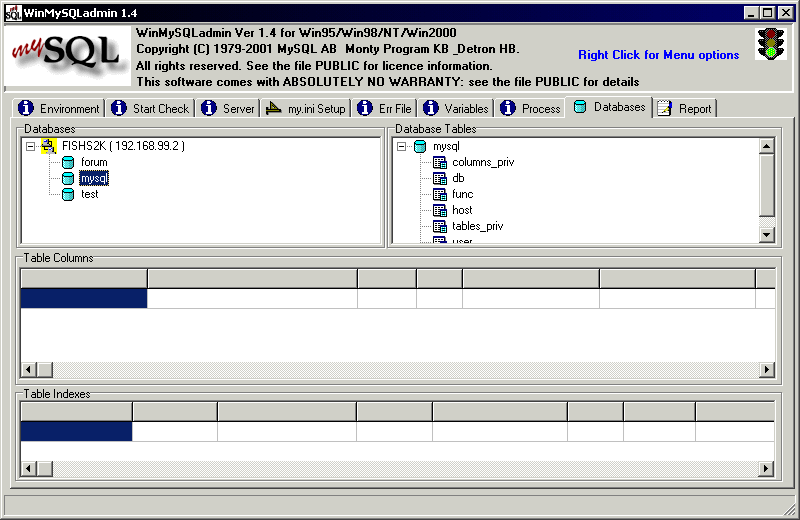Click 'Right Click for Menu options' text
This screenshot has height=520, width=800.
click(658, 55)
